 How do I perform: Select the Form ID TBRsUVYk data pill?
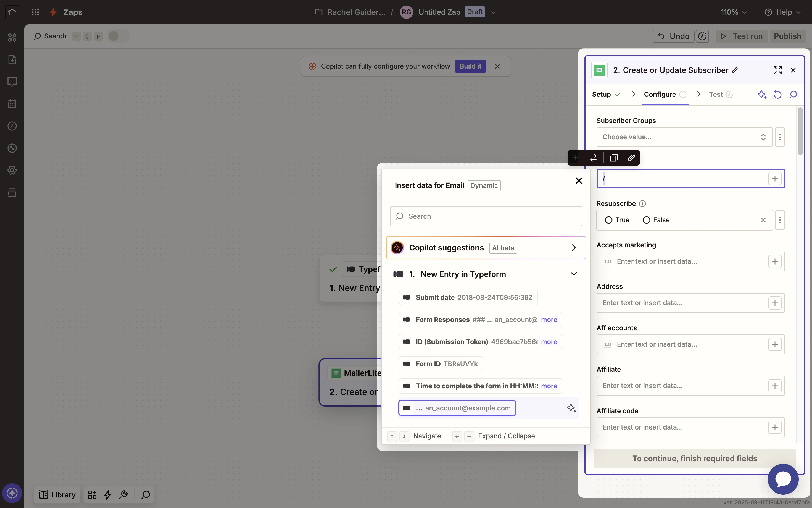point(441,364)
